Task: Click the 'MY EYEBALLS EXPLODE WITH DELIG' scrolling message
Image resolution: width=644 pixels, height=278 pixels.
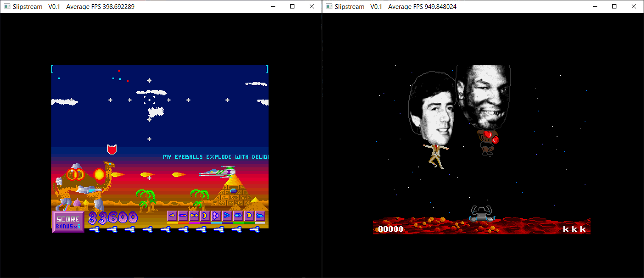Action: pos(216,157)
